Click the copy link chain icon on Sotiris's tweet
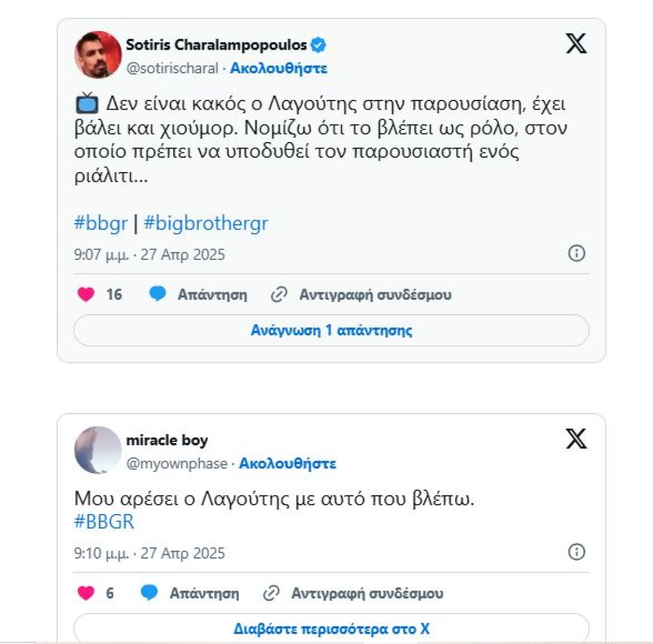This screenshot has height=644, width=653. 279,295
